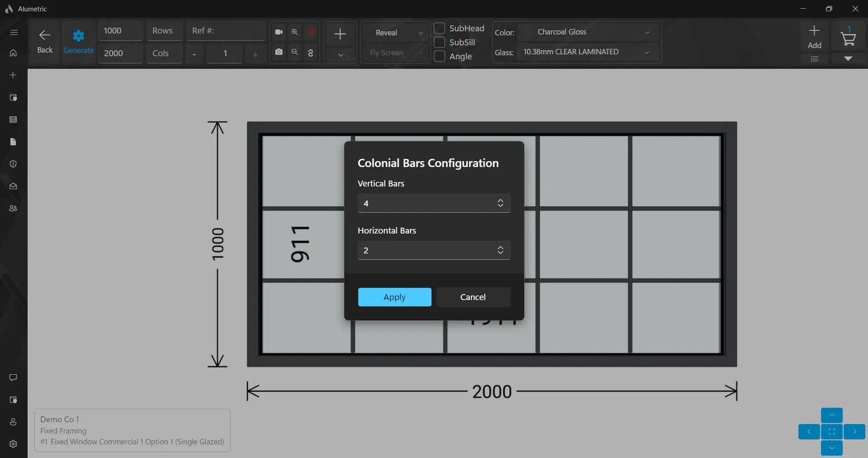Click the 1000 height dimension label on drawing

(x=218, y=244)
